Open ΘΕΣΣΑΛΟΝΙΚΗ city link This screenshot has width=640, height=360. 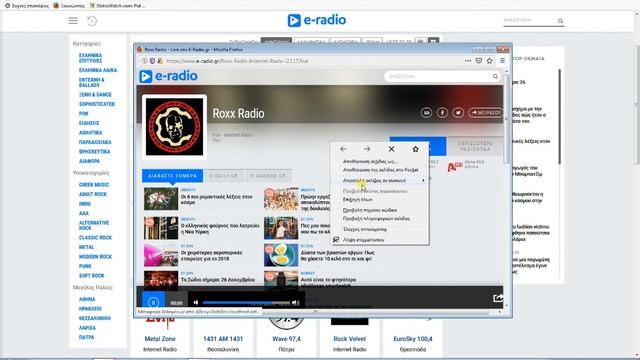tap(95, 318)
